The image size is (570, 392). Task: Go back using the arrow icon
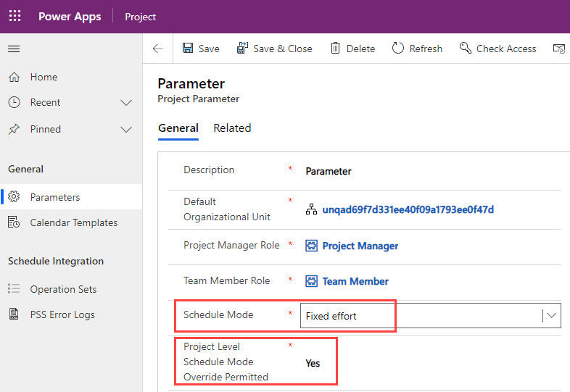point(158,49)
